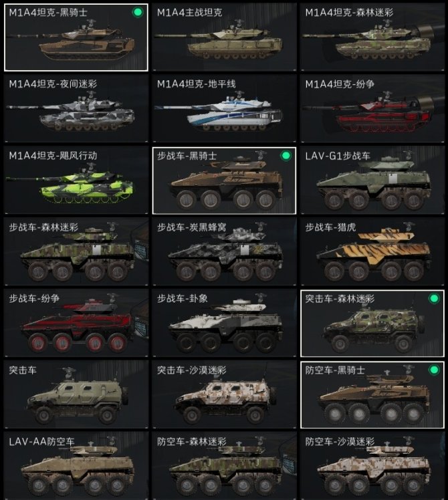Select the M1A4坦克-黑骑士 tank skin
Viewport: 448px width, 500px height.
pos(76,37)
